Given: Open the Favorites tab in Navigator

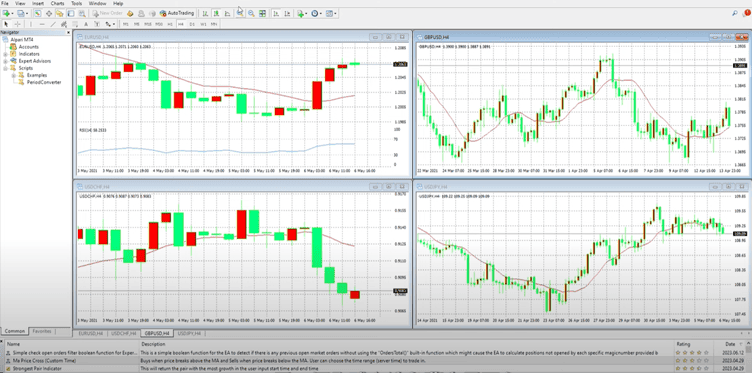Looking at the screenshot, I should 42,331.
